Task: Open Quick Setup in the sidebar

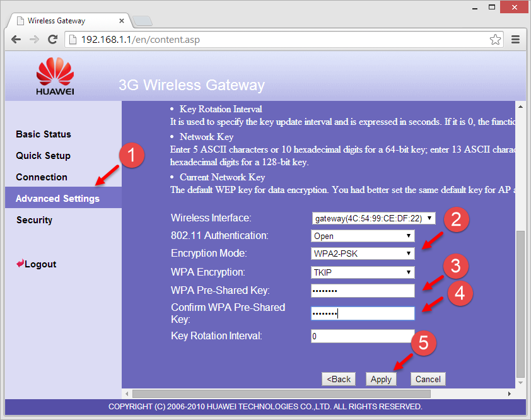Action: 44,156
